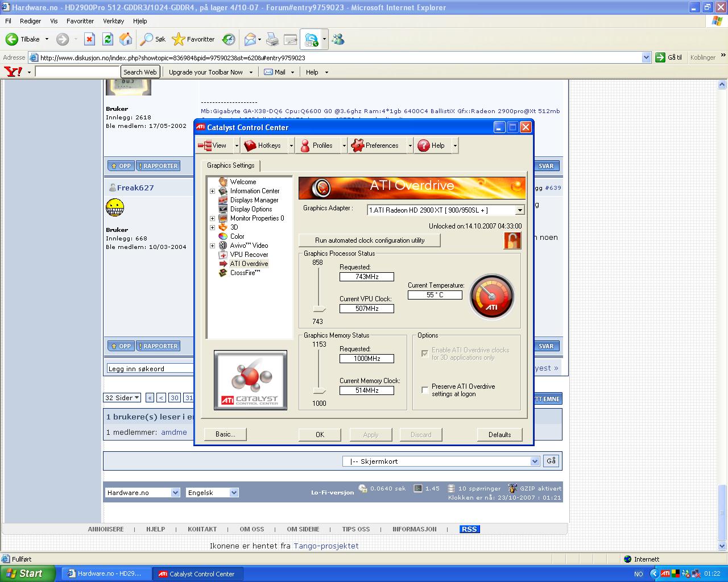Open the Hjelp menu in IE
728x582 pixels.
pyautogui.click(x=140, y=21)
